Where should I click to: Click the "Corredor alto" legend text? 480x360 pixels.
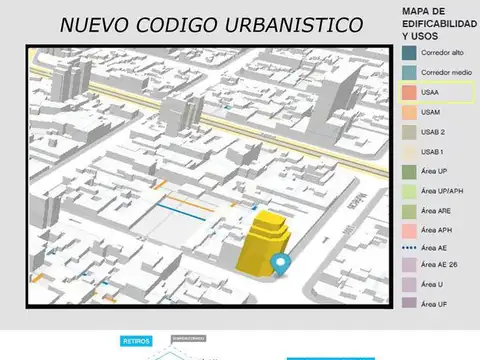coord(442,53)
